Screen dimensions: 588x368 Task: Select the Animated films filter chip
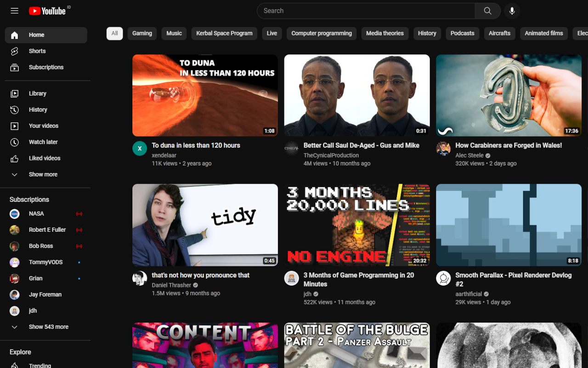tap(544, 34)
